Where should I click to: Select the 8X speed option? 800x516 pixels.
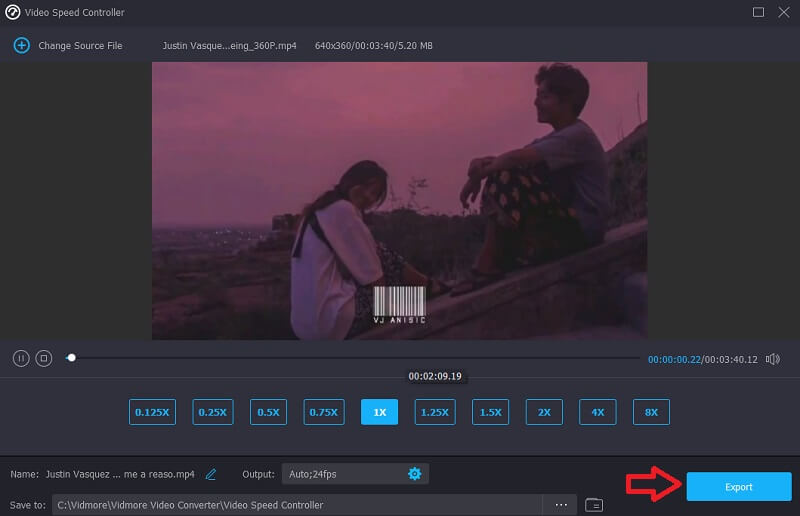click(651, 412)
